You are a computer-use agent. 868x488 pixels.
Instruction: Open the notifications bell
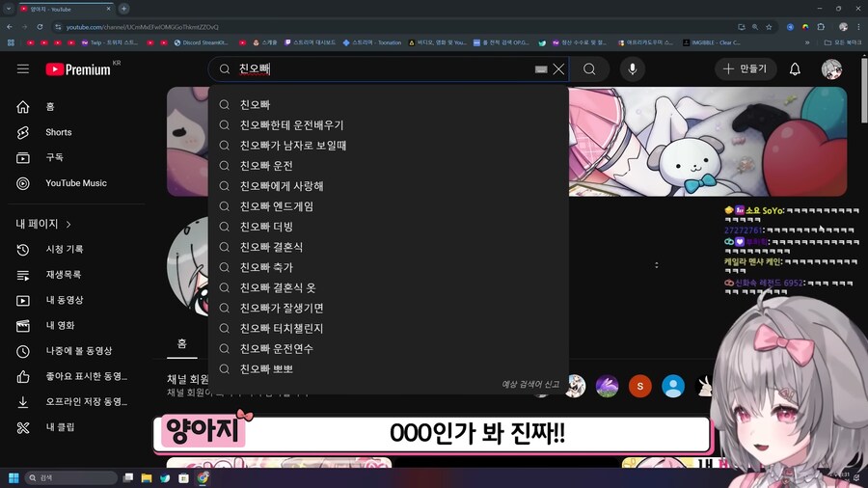[795, 69]
